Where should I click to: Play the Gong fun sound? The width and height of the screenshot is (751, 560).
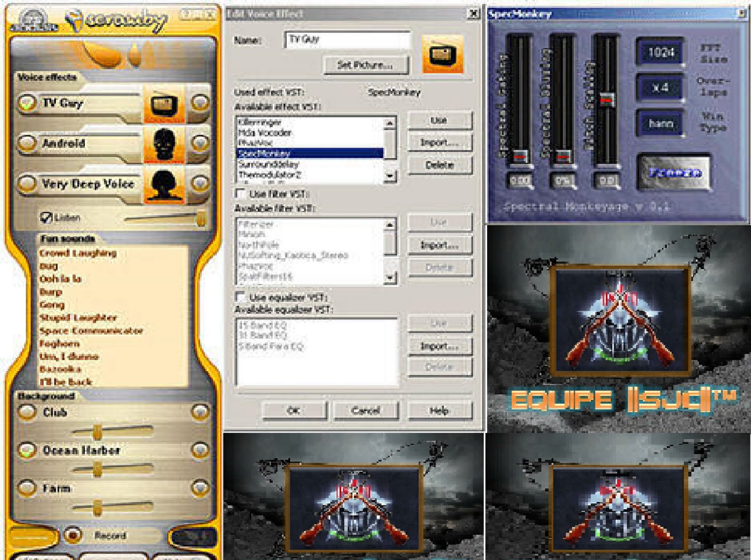(52, 305)
